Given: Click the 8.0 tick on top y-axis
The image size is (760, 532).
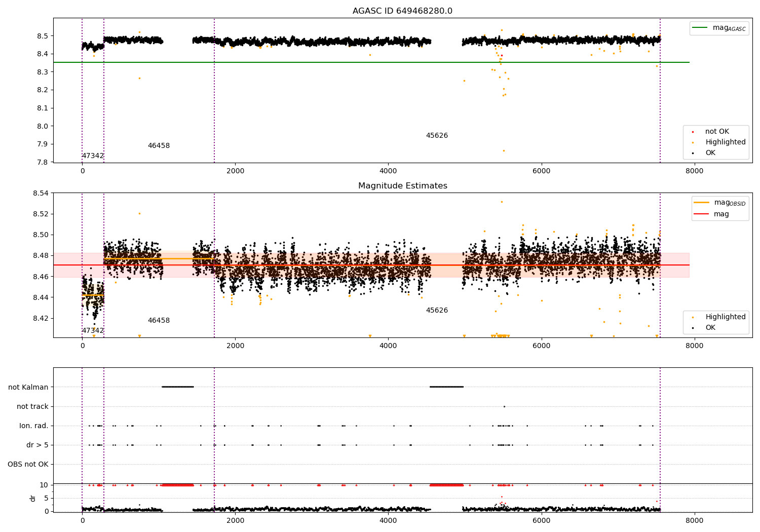Looking at the screenshot, I should [x=43, y=126].
